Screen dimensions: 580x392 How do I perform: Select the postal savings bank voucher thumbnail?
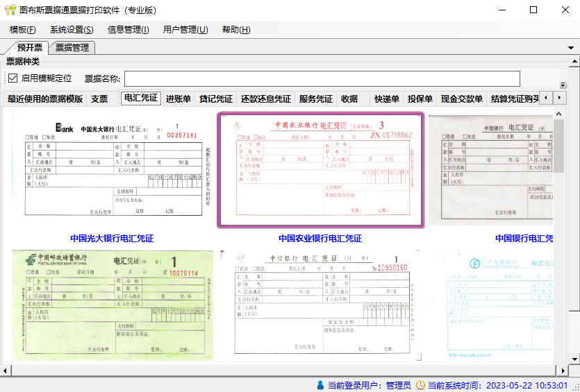pos(113,305)
